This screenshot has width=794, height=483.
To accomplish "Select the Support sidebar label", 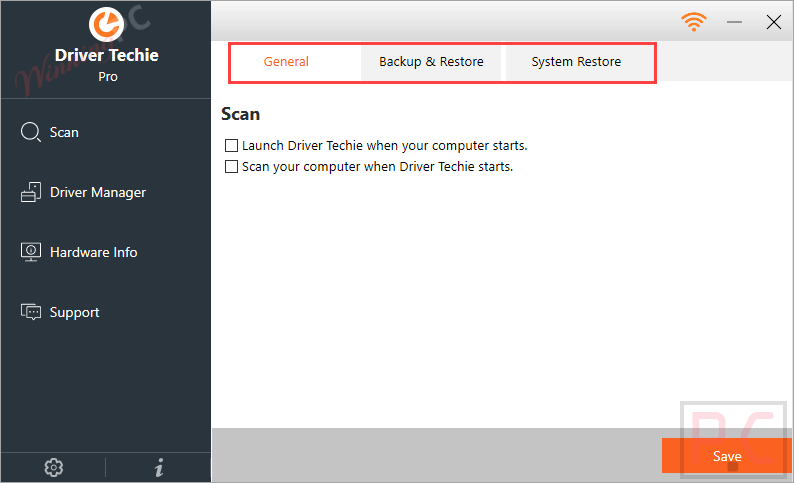I will click(x=74, y=312).
